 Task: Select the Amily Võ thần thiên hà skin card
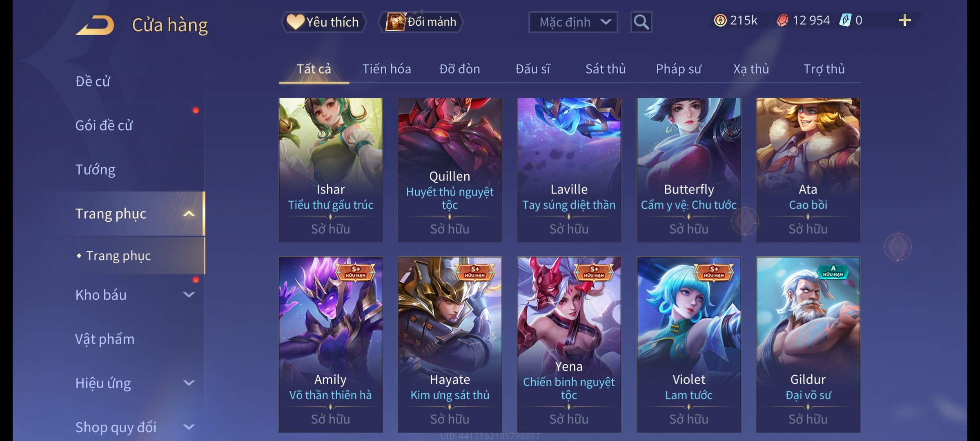[331, 345]
